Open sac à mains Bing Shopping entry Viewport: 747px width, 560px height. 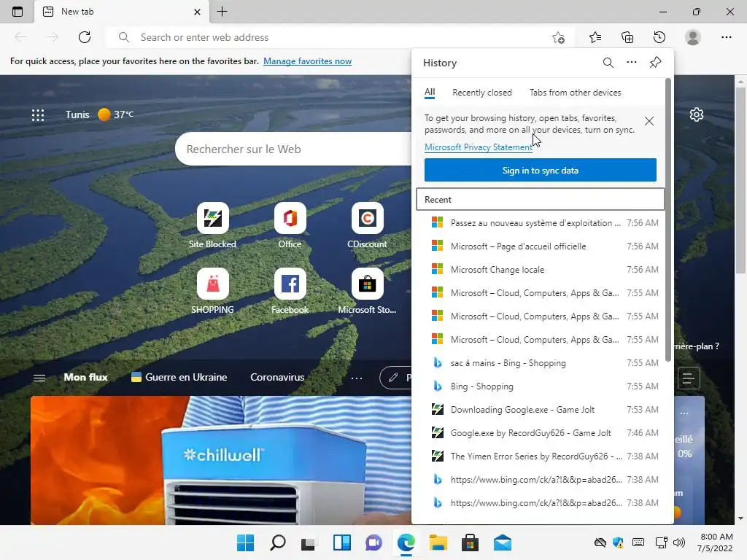tap(541, 363)
